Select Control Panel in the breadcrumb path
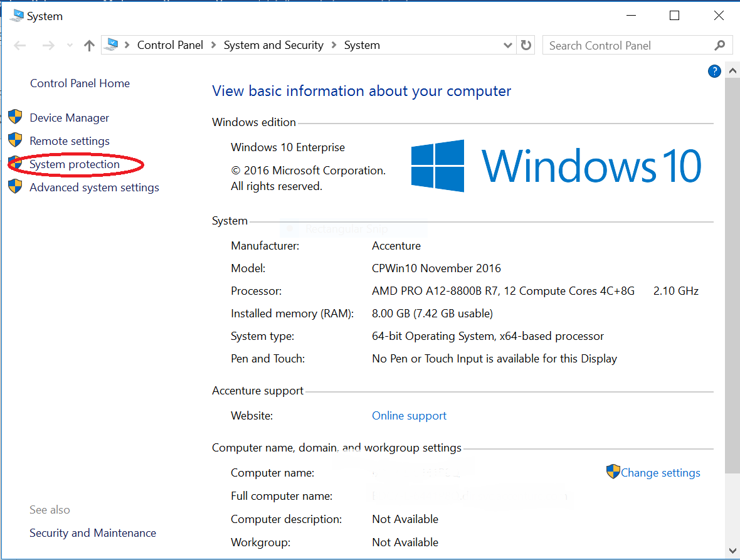The height and width of the screenshot is (560, 740). click(170, 45)
